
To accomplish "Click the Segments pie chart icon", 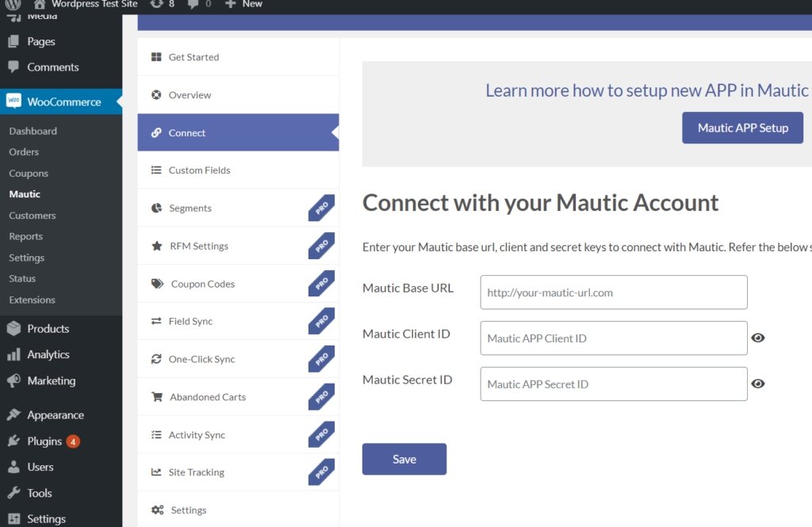I will [x=156, y=208].
